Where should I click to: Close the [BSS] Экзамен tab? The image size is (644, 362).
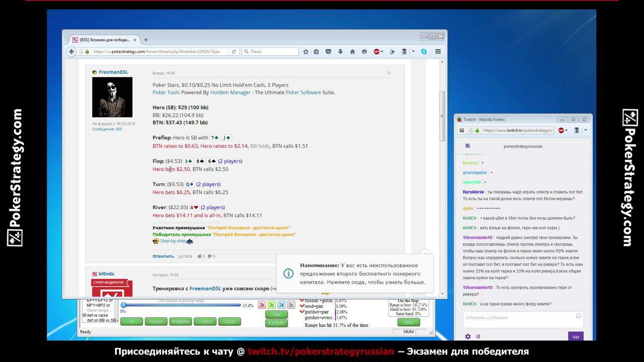pyautogui.click(x=134, y=40)
